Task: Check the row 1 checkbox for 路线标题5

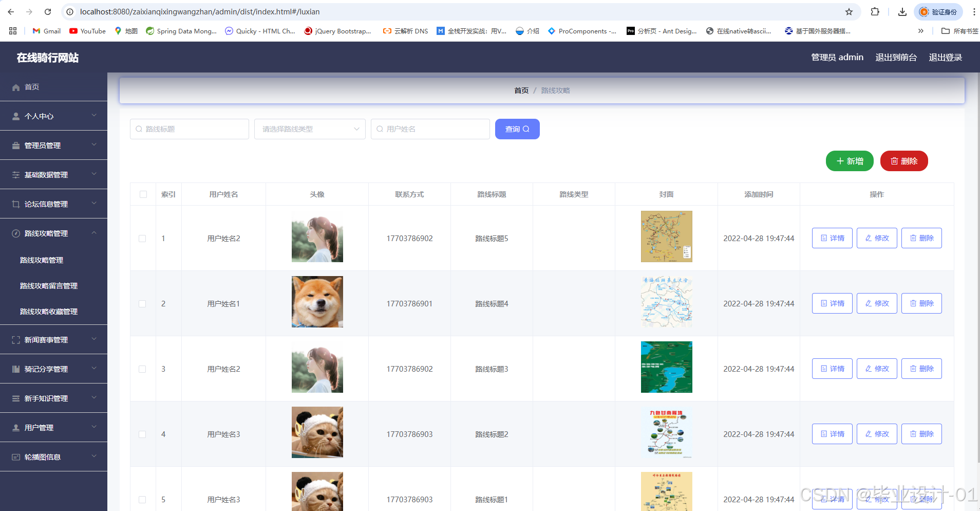Action: (142, 239)
